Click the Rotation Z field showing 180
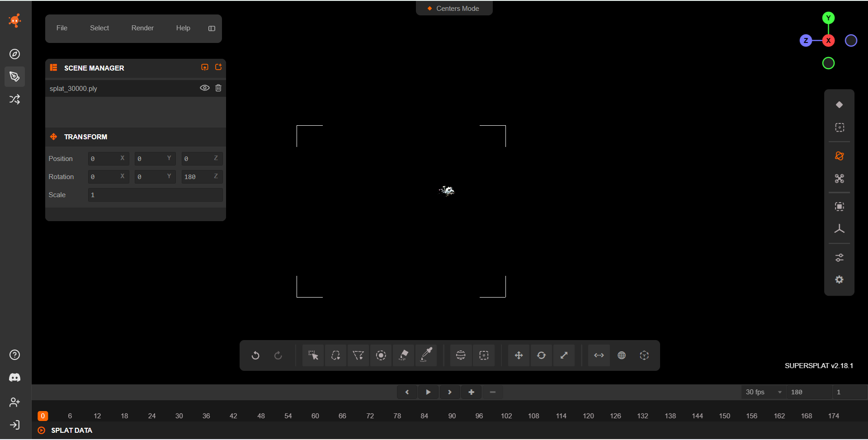This screenshot has height=440, width=868. (202, 177)
